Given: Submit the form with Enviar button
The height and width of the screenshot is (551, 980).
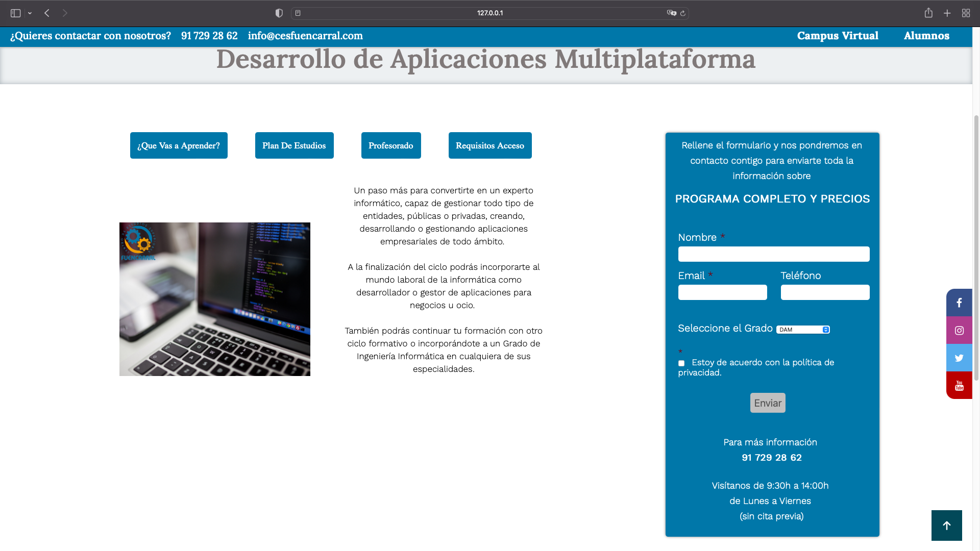Looking at the screenshot, I should click(x=768, y=403).
